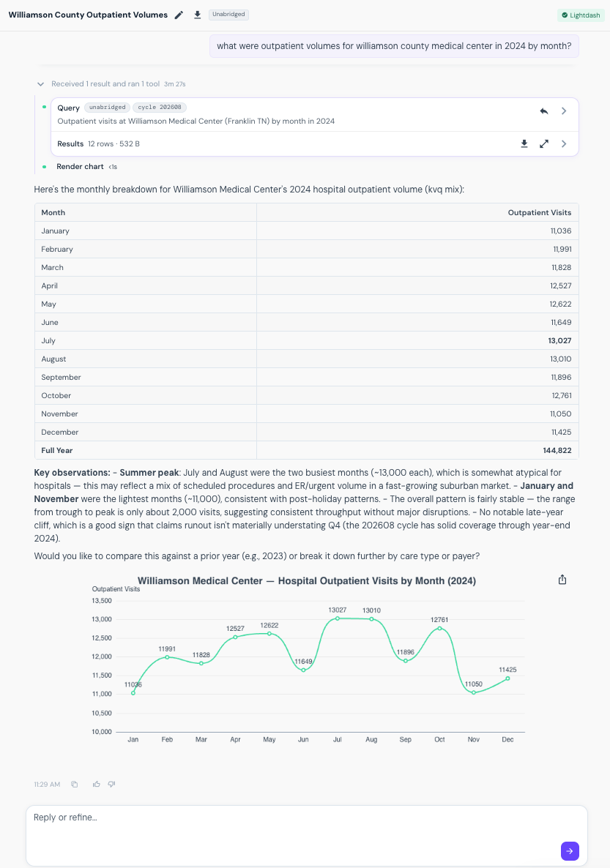Image resolution: width=610 pixels, height=868 pixels.
Task: Click the Nov data point on the chart
Action: click(x=474, y=692)
